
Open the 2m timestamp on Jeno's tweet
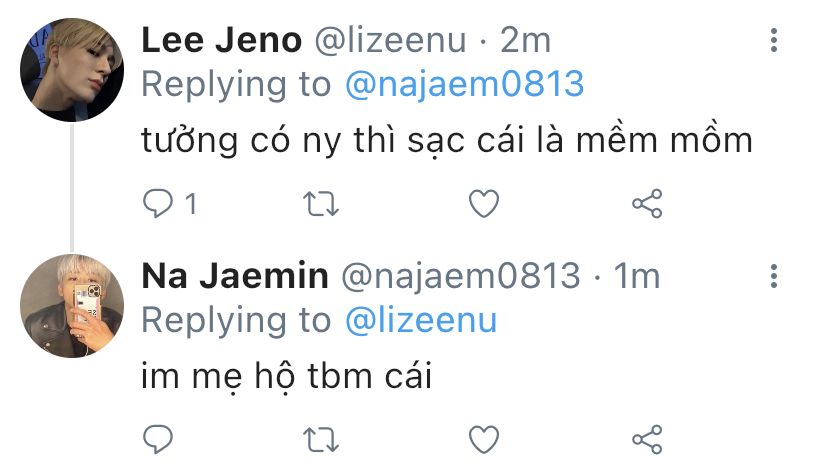(x=525, y=40)
